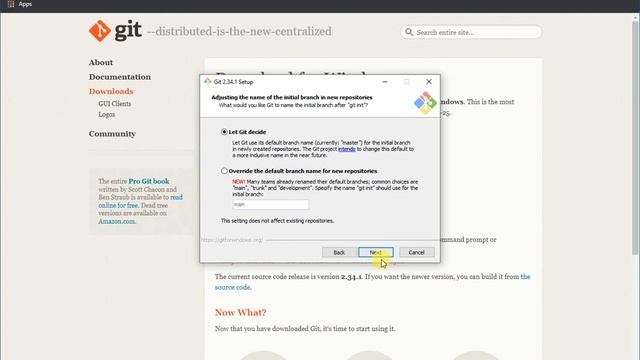The height and width of the screenshot is (360, 640).
Task: Open the Logos page link
Action: pos(107,114)
